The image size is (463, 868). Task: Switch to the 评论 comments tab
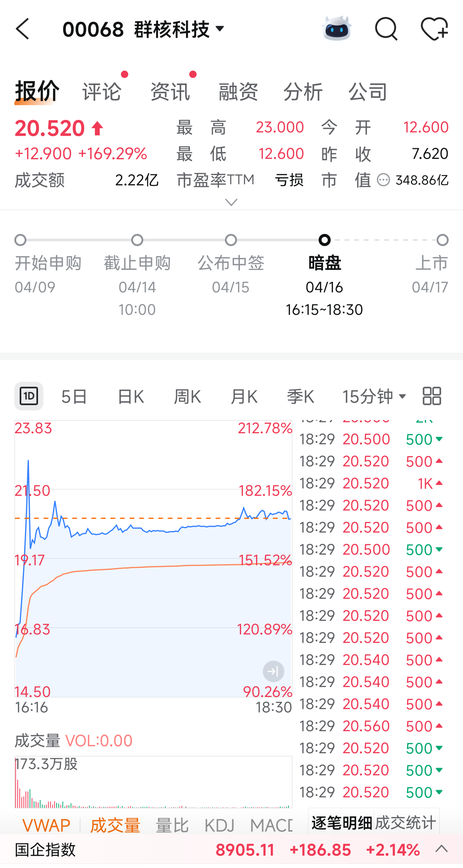point(102,92)
